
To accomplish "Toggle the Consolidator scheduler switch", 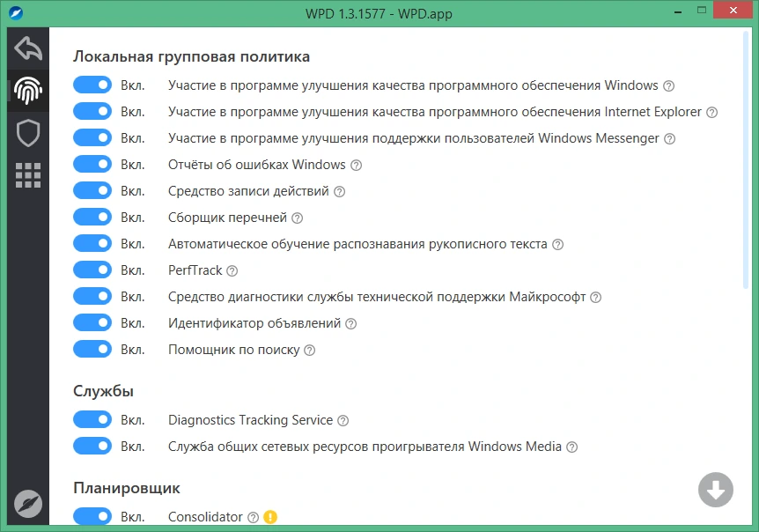I will click(92, 516).
